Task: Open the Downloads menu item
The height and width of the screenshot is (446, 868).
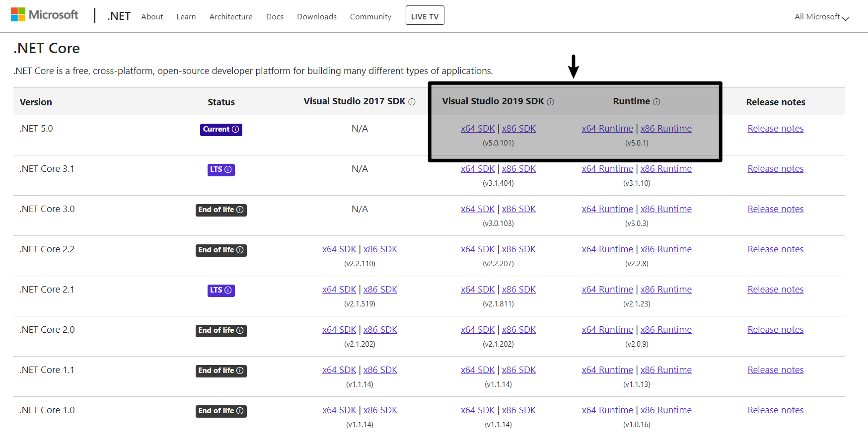Action: 317,17
